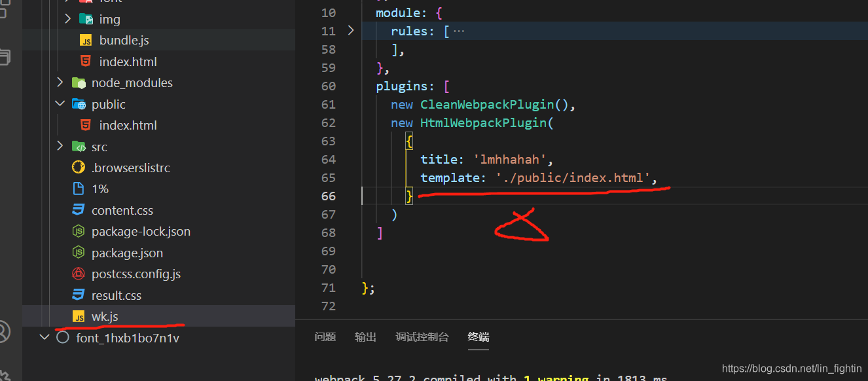Open the 调试控制台 panel tab

(422, 337)
